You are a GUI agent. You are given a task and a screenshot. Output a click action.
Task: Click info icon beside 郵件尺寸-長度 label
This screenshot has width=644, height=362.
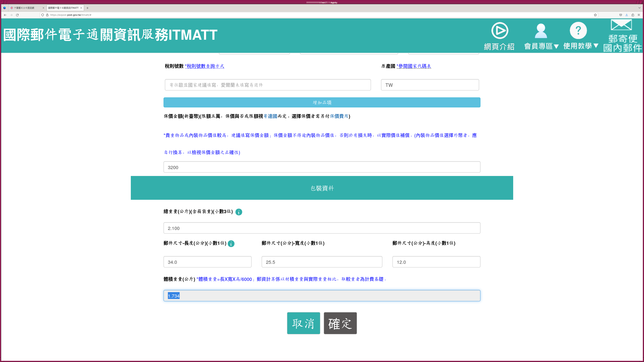coord(231,244)
